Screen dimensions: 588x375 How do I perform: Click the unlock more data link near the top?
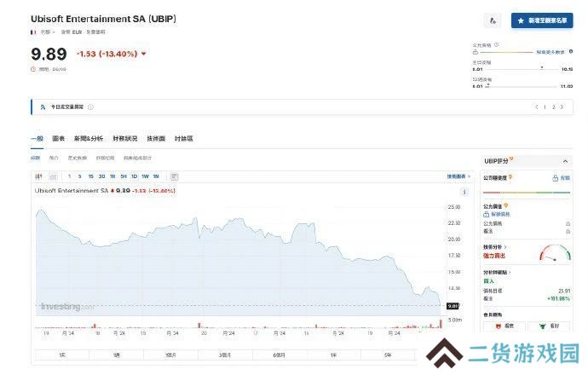click(551, 53)
